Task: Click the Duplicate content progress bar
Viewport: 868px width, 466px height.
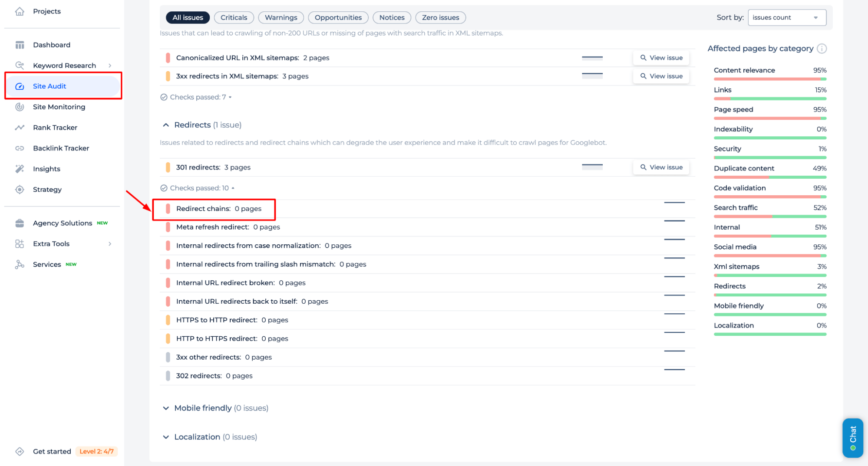Action: pos(770,177)
